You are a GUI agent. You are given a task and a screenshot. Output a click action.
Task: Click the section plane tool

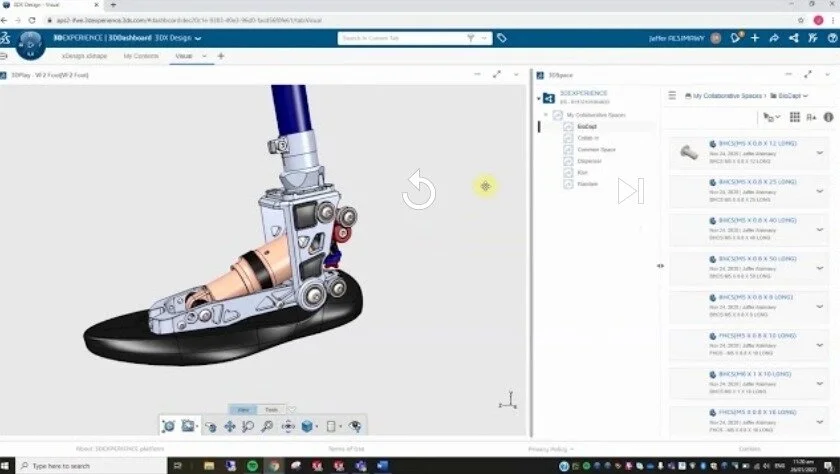[331, 426]
